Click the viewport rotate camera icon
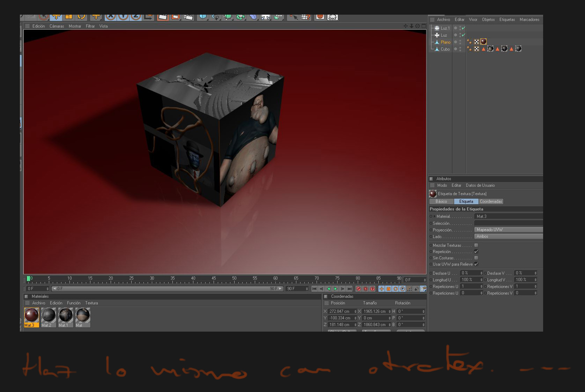This screenshot has width=585, height=392. coord(417,26)
